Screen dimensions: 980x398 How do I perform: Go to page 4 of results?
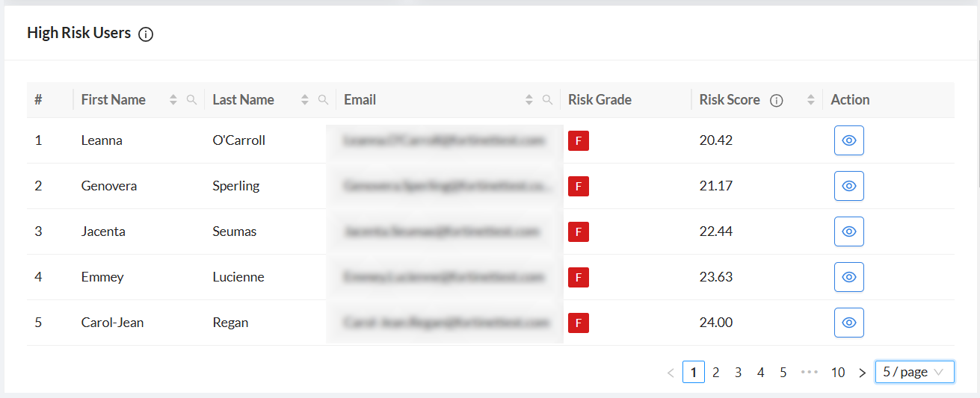[x=761, y=372]
